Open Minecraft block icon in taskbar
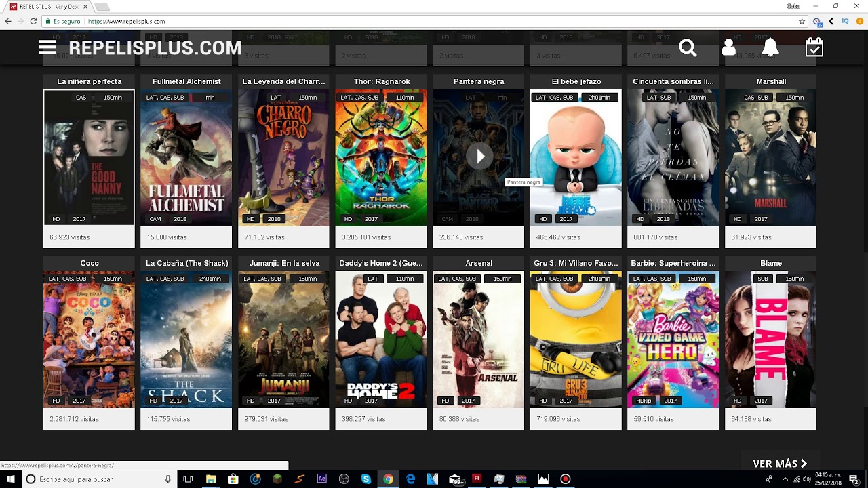The width and height of the screenshot is (868, 488). pos(277,479)
